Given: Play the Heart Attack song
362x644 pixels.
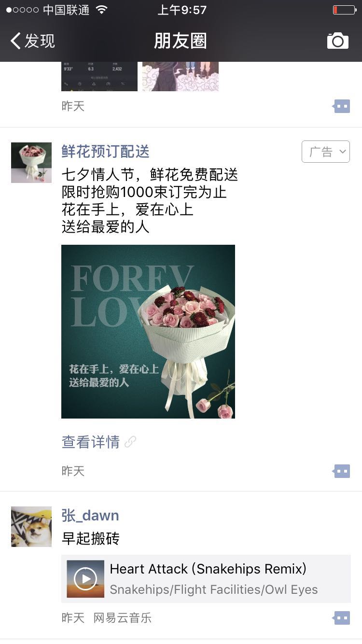Looking at the screenshot, I should [x=85, y=579].
